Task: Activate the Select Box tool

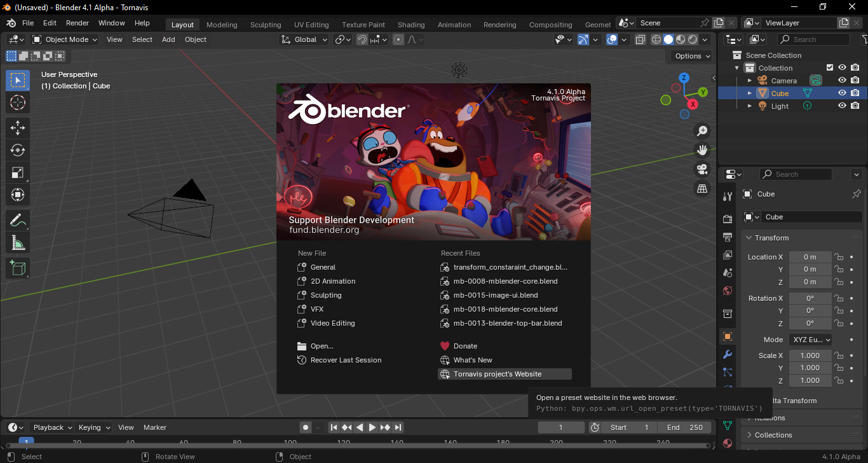Action: (x=18, y=80)
